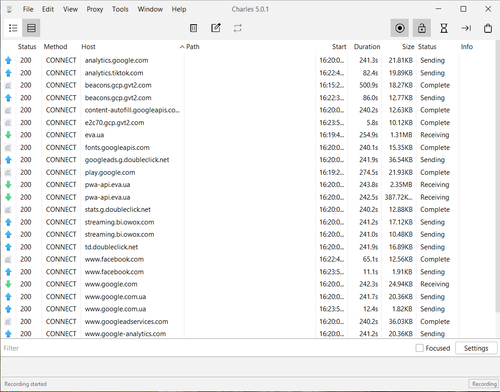Click document icon for stats.g.doubleclick.net row
Viewport: 500px width, 392px height.
tap(8, 210)
